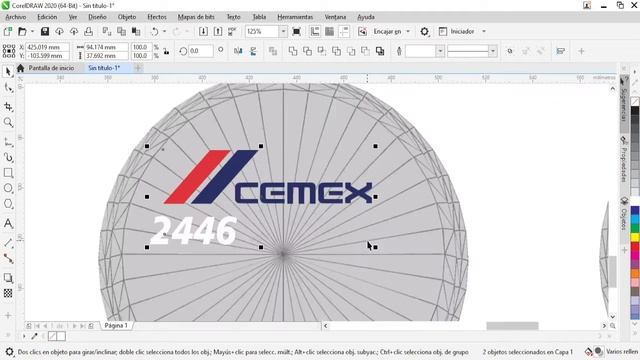Create a new document
The height and width of the screenshot is (360, 640).
7,31
